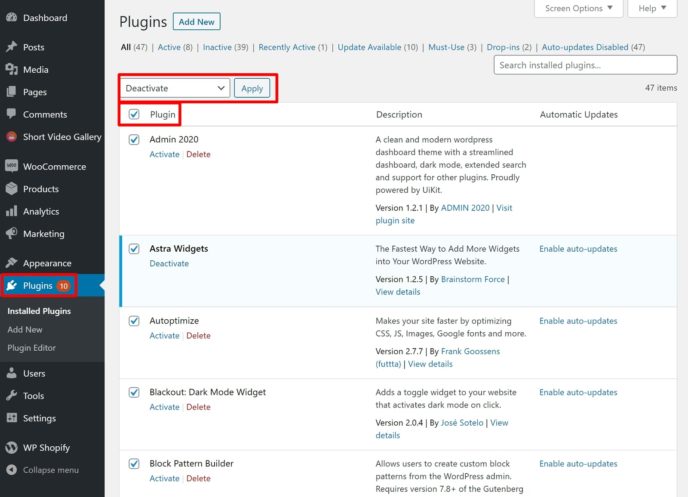Deactivate the Astra Widgets plugin
688x497 pixels.
coord(169,264)
